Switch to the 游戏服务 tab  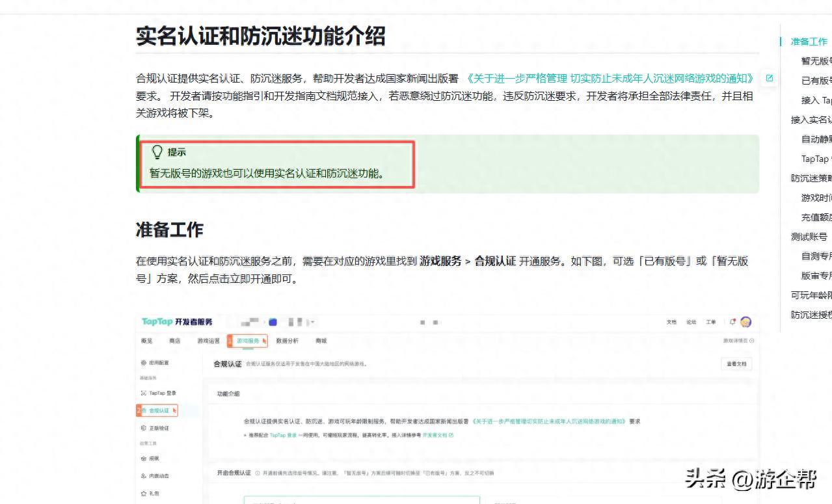tap(248, 341)
